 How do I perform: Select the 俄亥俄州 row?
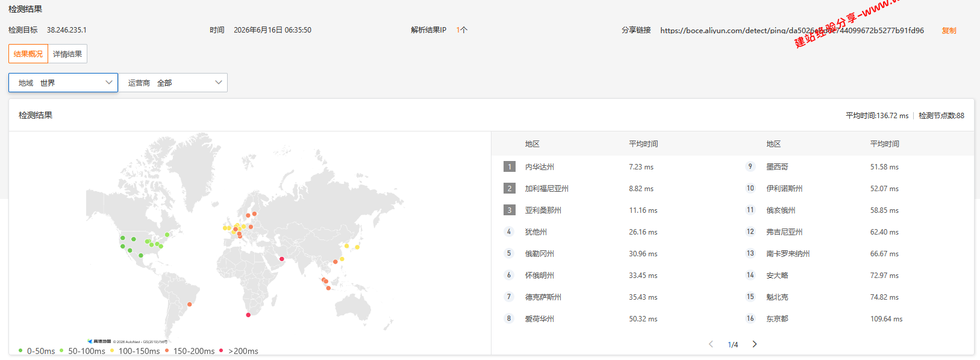853,210
